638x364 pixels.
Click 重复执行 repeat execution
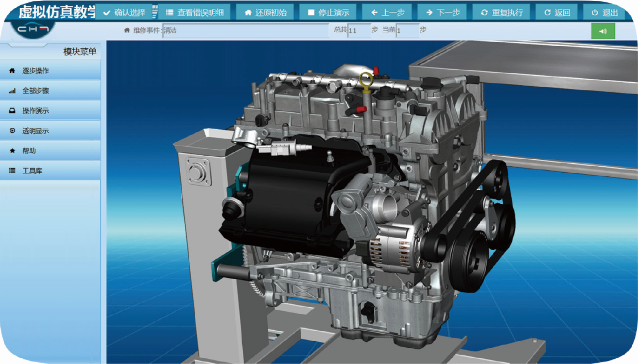coord(502,13)
